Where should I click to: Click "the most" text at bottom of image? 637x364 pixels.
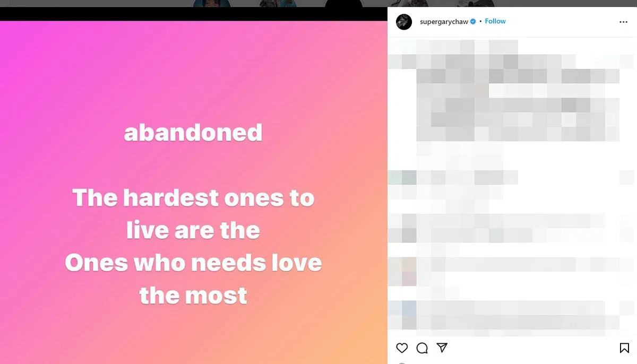pos(193,296)
